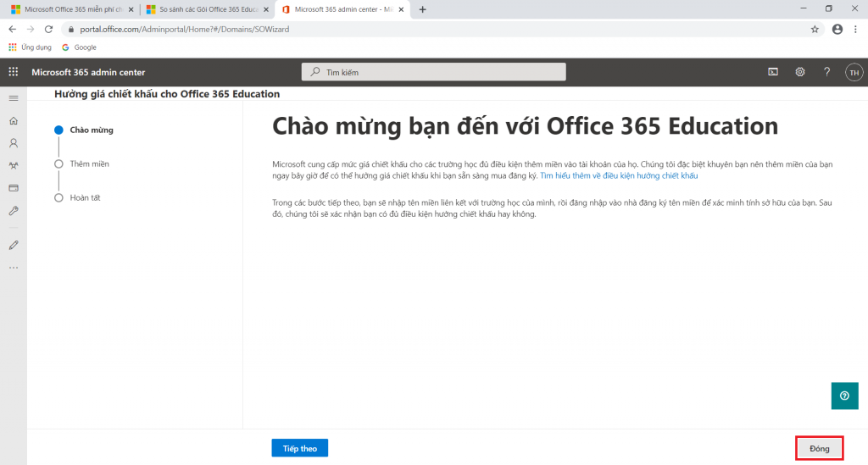Toggle the hamburger navigation menu
Viewport: 868px width, 465px height.
pyautogui.click(x=14, y=98)
